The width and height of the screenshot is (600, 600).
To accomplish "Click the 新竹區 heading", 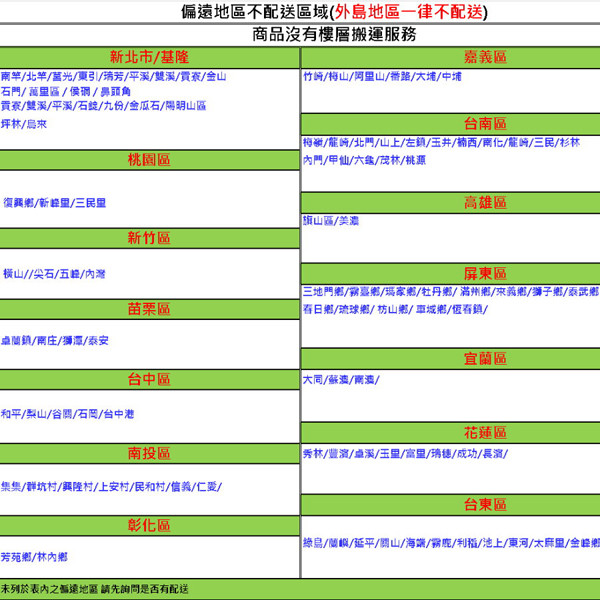I will 149,238.
